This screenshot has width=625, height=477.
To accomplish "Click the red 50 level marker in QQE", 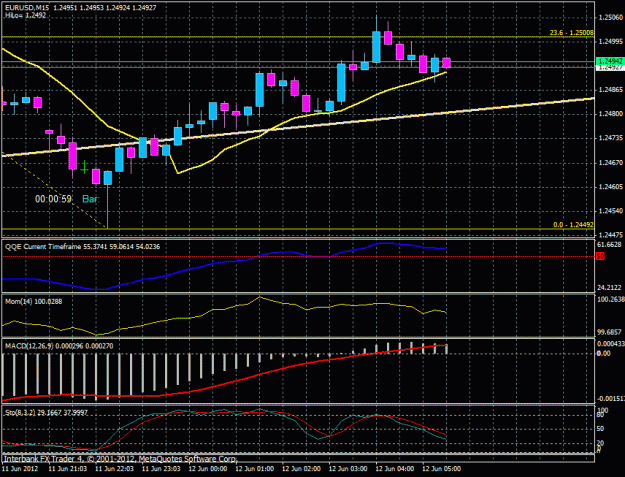I will tap(601, 257).
